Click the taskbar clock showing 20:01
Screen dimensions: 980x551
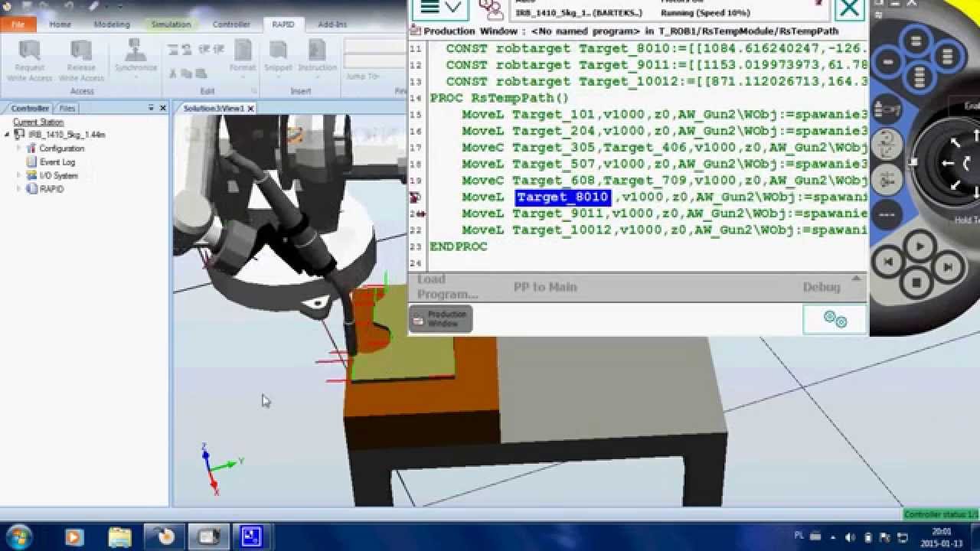pos(942,537)
